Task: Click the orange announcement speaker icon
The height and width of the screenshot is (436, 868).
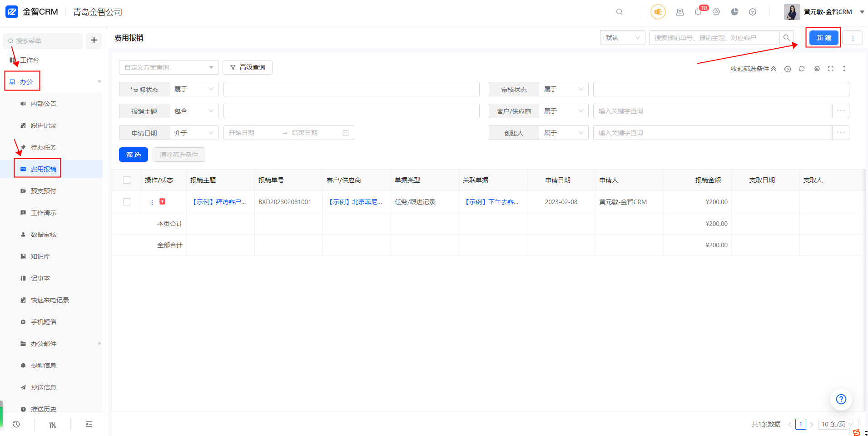Action: click(658, 12)
